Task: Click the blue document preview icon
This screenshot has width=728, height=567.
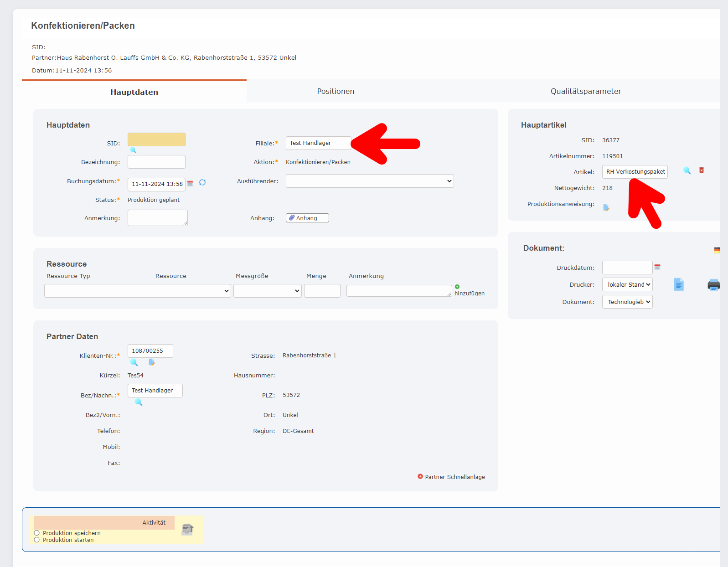Action: [x=678, y=284]
